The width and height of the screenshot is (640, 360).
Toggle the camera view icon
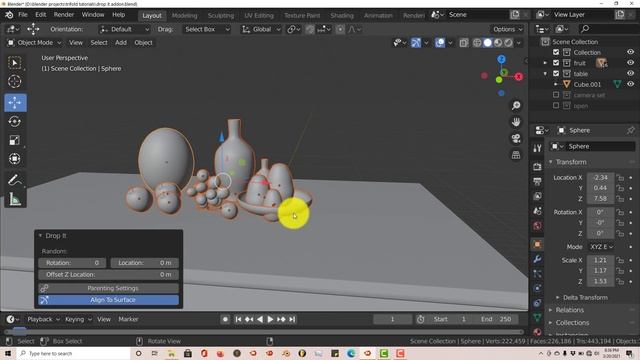coord(516,138)
